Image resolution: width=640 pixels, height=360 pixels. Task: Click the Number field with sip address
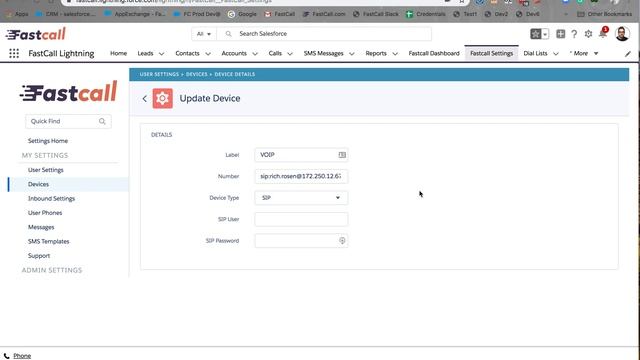[x=301, y=176]
